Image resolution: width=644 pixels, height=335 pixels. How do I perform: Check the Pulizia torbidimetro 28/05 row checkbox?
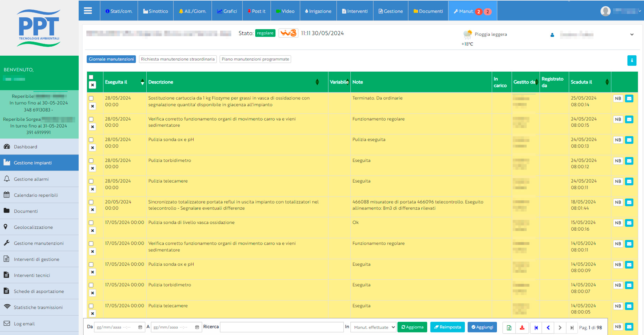click(x=91, y=161)
